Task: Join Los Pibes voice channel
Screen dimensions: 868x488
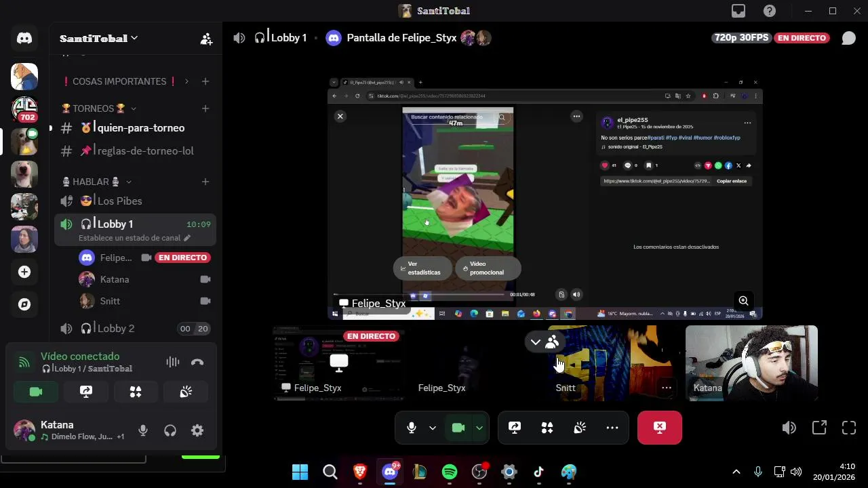Action: click(136, 201)
